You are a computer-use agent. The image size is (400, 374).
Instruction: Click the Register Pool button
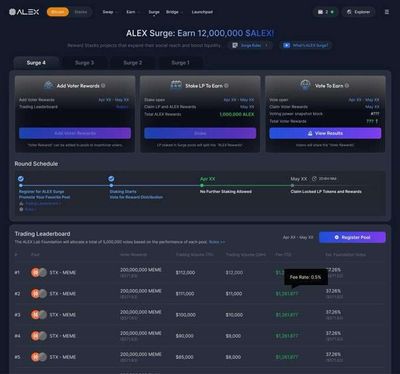click(352, 237)
